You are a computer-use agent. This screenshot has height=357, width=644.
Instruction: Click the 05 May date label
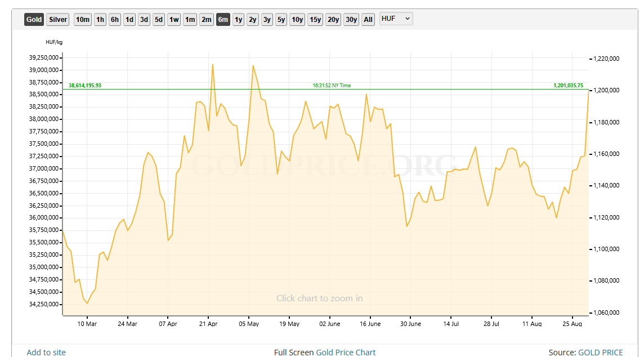(248, 324)
